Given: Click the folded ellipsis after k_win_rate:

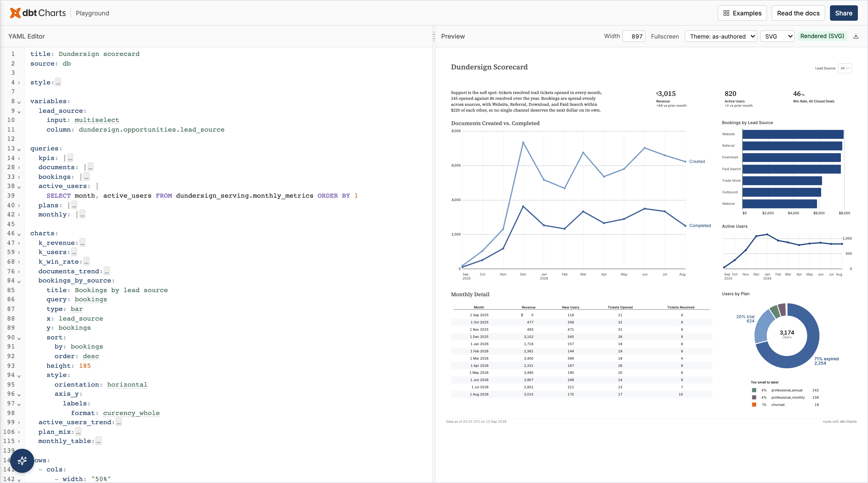Looking at the screenshot, I should (x=86, y=262).
